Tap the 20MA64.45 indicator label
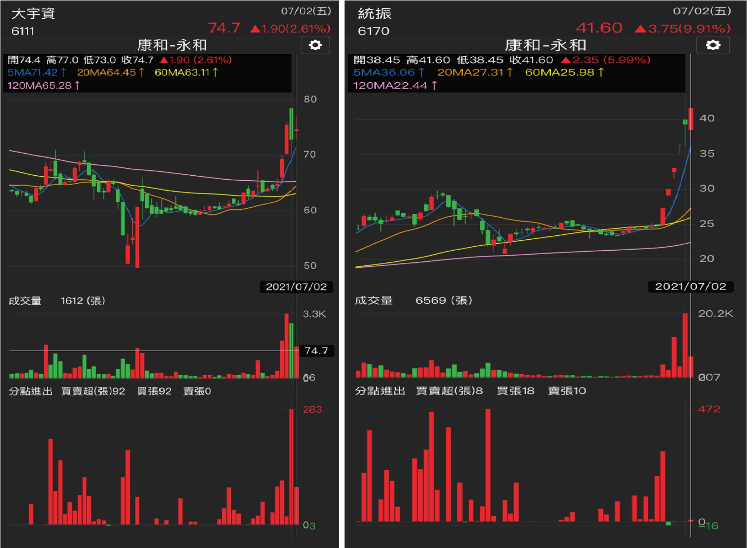Viewport: 756px width, 548px height. tap(110, 72)
